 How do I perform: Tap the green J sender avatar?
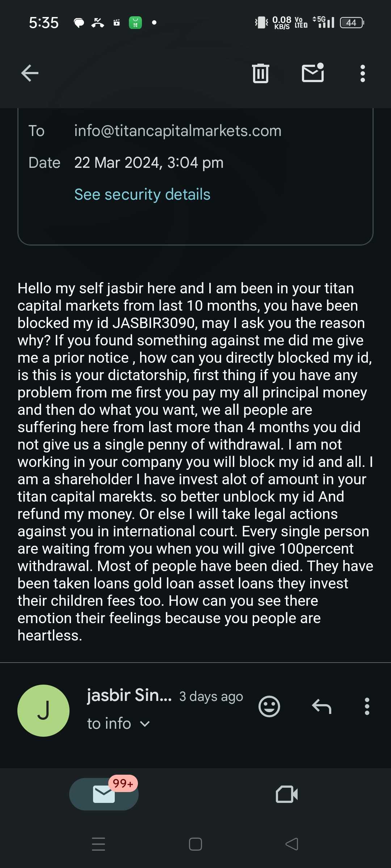[43, 710]
